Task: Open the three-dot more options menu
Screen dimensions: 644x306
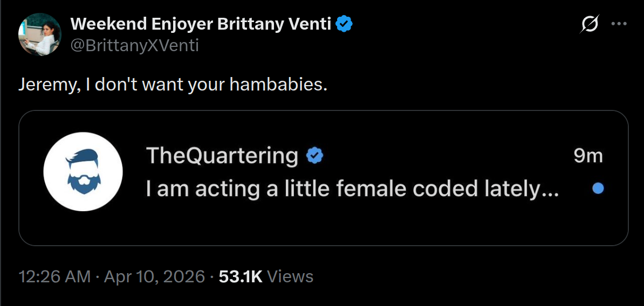Action: tap(619, 24)
